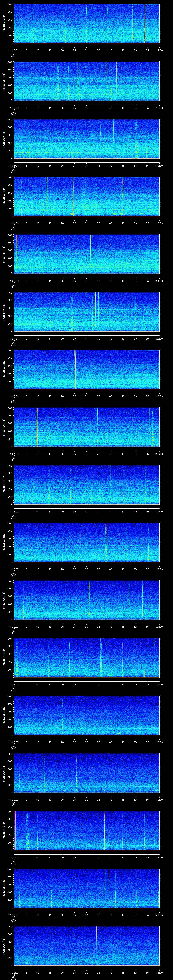Click the '23:00' end-of-axis label
The width and height of the screenshot is (173, 980).
[160, 396]
